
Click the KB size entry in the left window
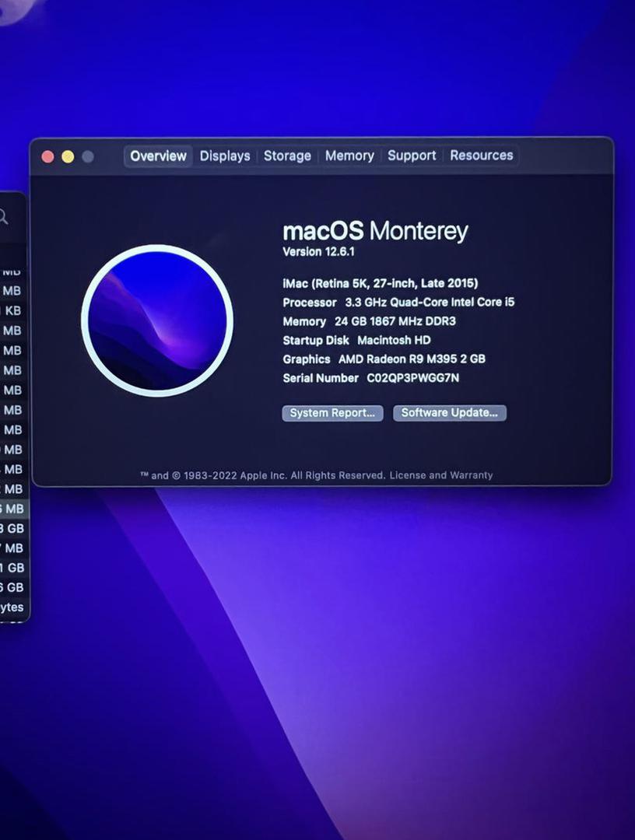[12, 310]
